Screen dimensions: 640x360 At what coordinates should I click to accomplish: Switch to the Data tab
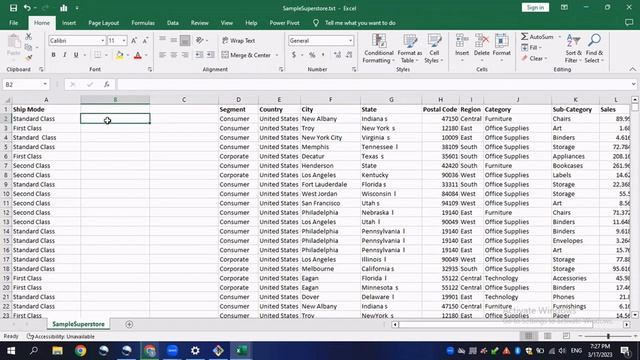(x=173, y=23)
